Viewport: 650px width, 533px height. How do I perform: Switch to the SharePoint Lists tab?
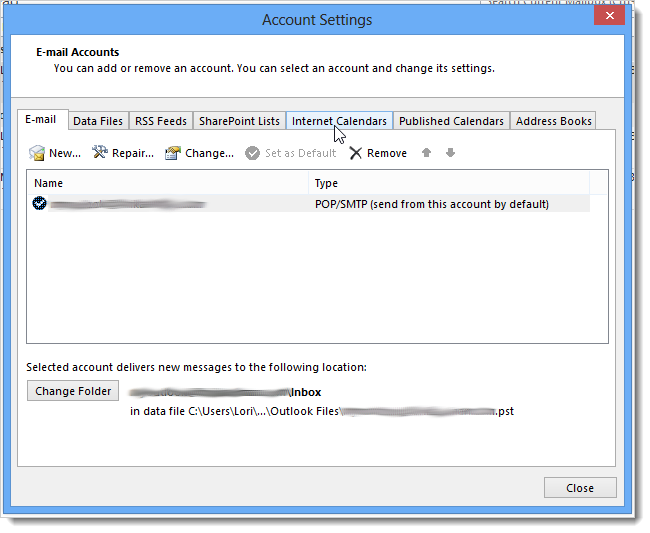pos(239,121)
